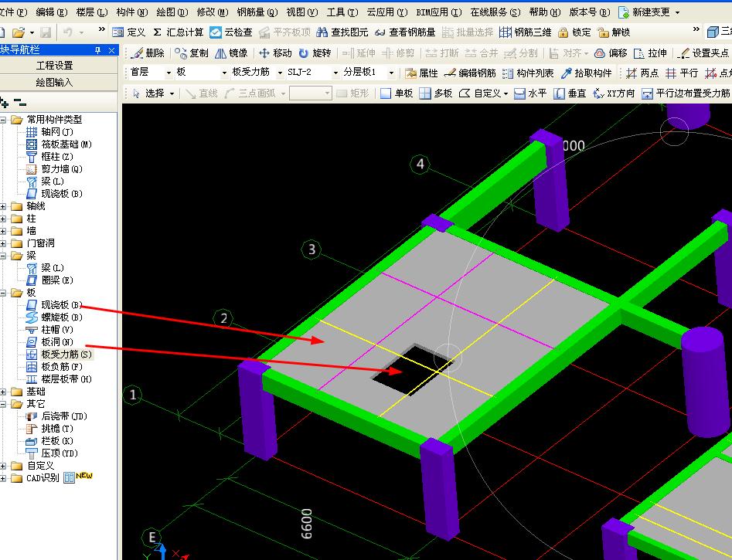The height and width of the screenshot is (560, 732).
Task: Expand the 门窗洞 folder
Action: 3,243
